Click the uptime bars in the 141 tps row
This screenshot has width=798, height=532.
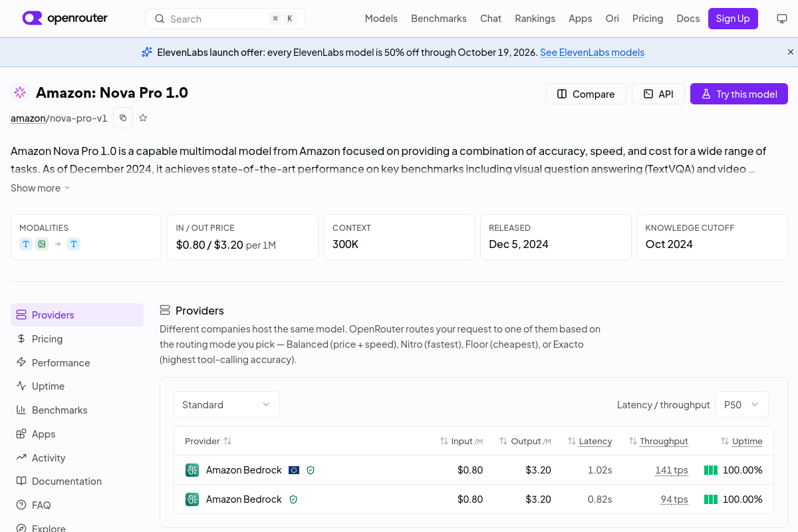[711, 470]
